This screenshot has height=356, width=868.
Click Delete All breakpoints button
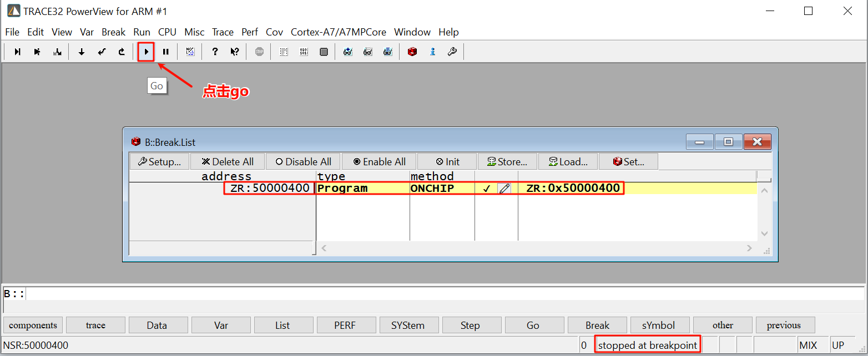[228, 162]
